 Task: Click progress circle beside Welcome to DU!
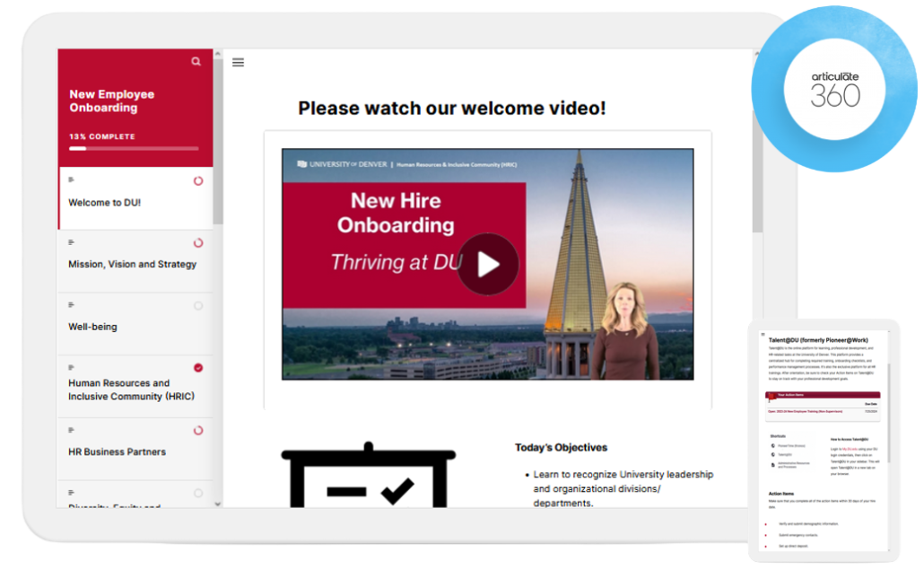point(198,181)
